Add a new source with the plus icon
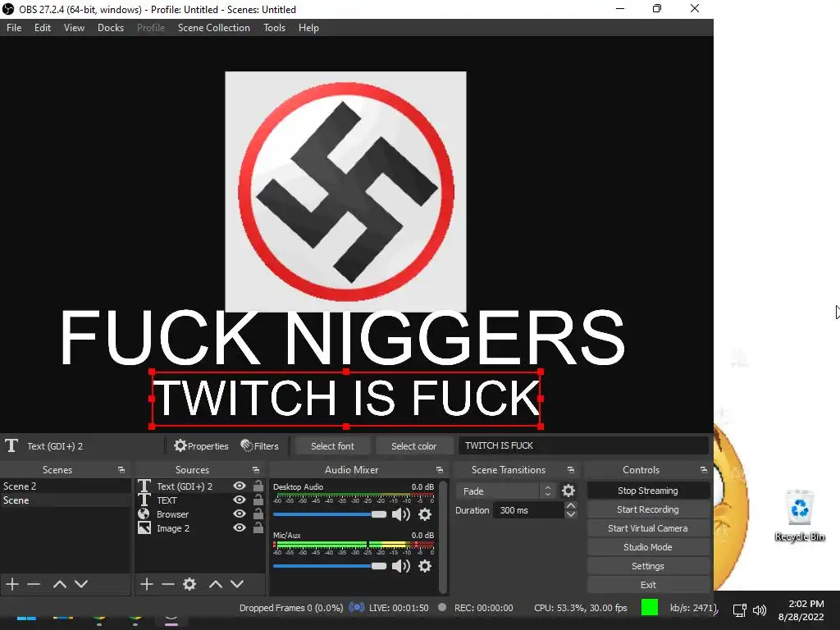The image size is (840, 630). (x=146, y=584)
